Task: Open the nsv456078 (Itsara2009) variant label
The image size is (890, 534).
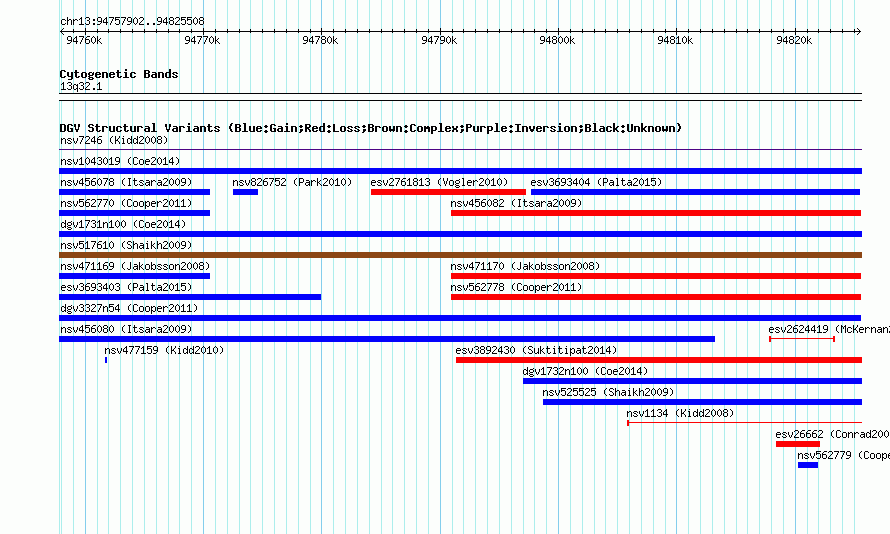Action: [126, 182]
